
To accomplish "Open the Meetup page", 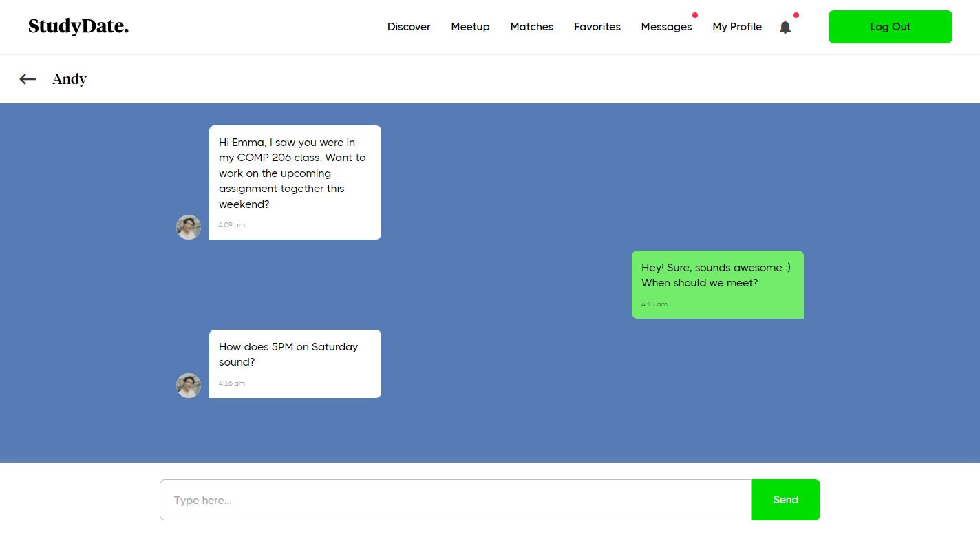I will click(471, 27).
